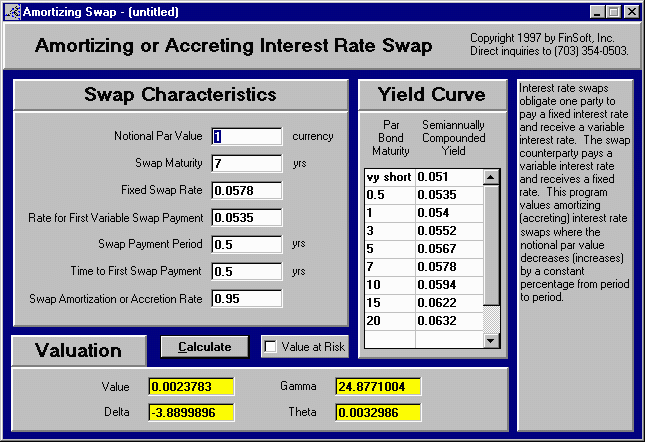645x442 pixels.
Task: Click the Fixed Swap Rate field
Action: point(247,190)
